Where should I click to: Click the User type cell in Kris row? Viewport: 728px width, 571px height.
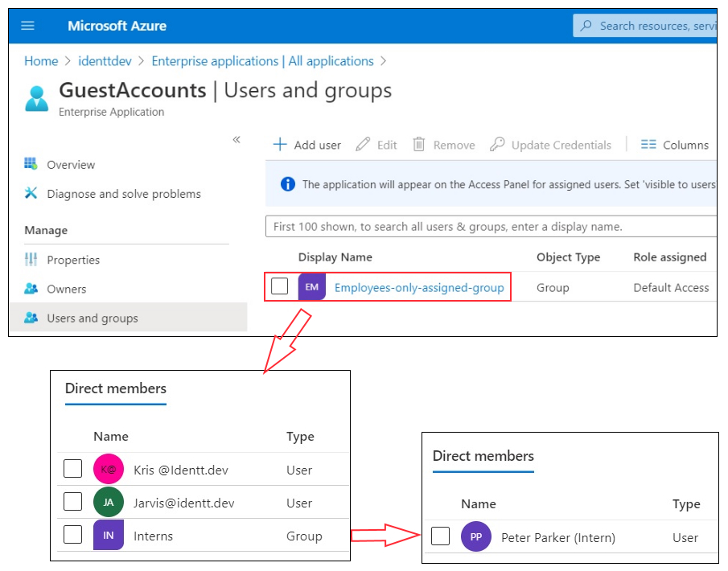pyautogui.click(x=299, y=470)
